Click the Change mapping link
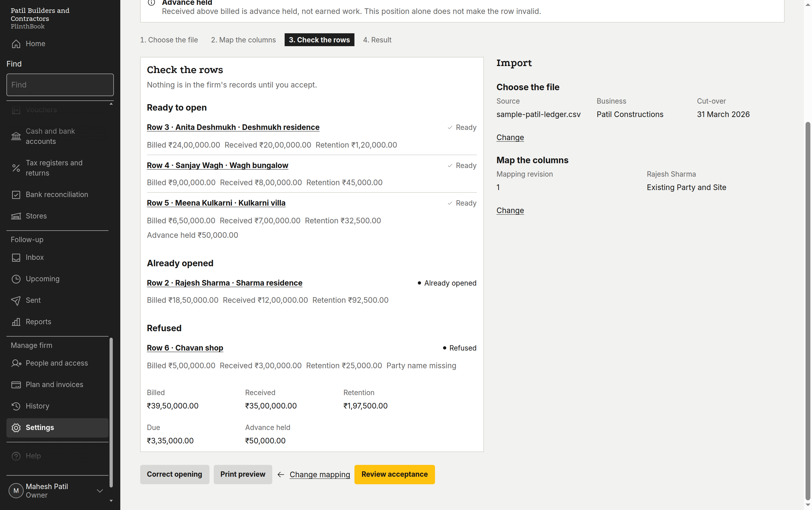 (x=320, y=475)
